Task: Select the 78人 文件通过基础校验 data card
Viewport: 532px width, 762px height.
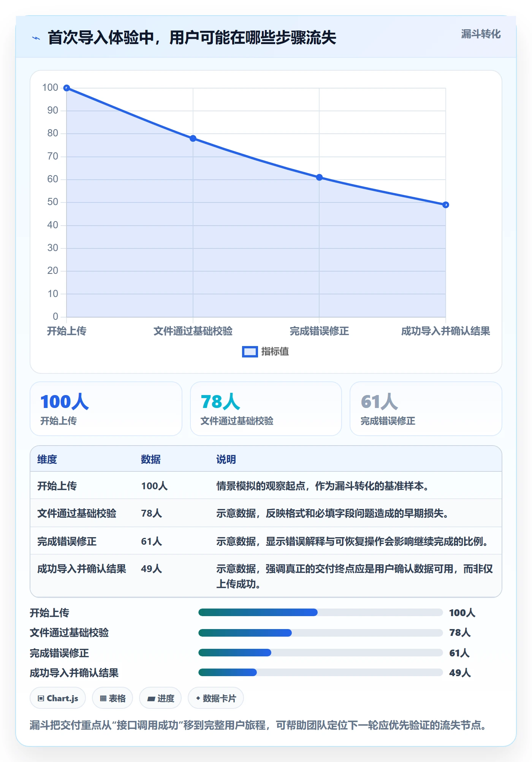Action: pos(266,409)
